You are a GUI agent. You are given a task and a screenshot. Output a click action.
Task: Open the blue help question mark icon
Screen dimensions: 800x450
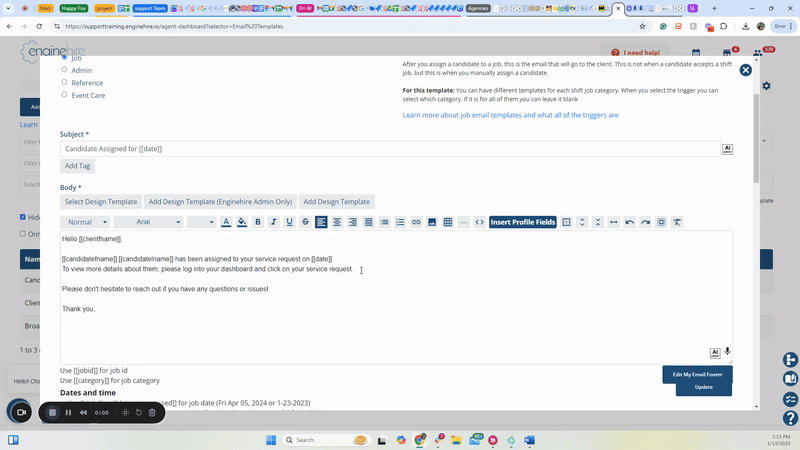[790, 418]
